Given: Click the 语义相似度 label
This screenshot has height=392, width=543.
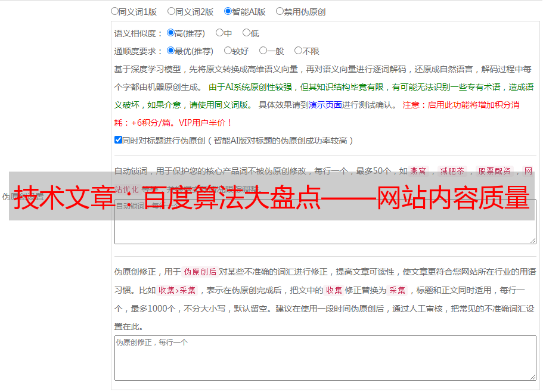Looking at the screenshot, I should (x=135, y=33).
